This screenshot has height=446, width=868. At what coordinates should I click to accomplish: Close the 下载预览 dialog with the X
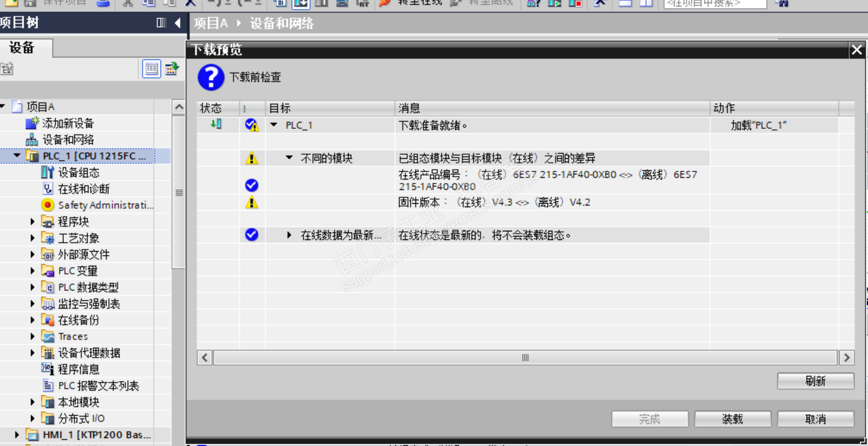[857, 50]
